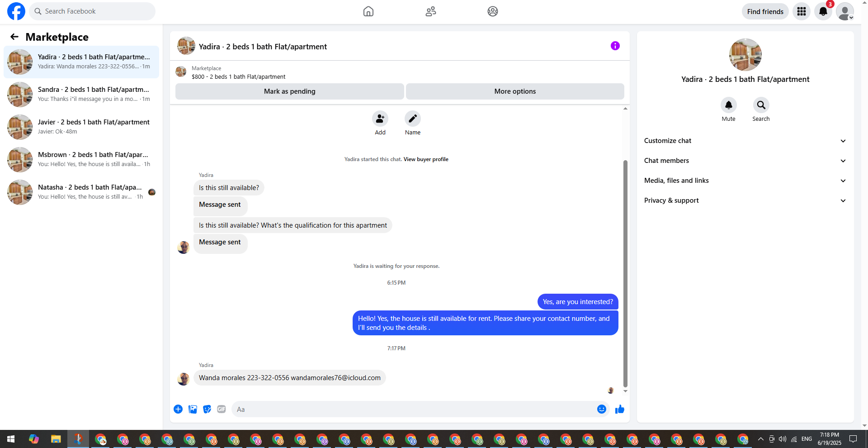Open notifications bell with 3 badge
Image resolution: width=868 pixels, height=448 pixels.
(x=823, y=11)
